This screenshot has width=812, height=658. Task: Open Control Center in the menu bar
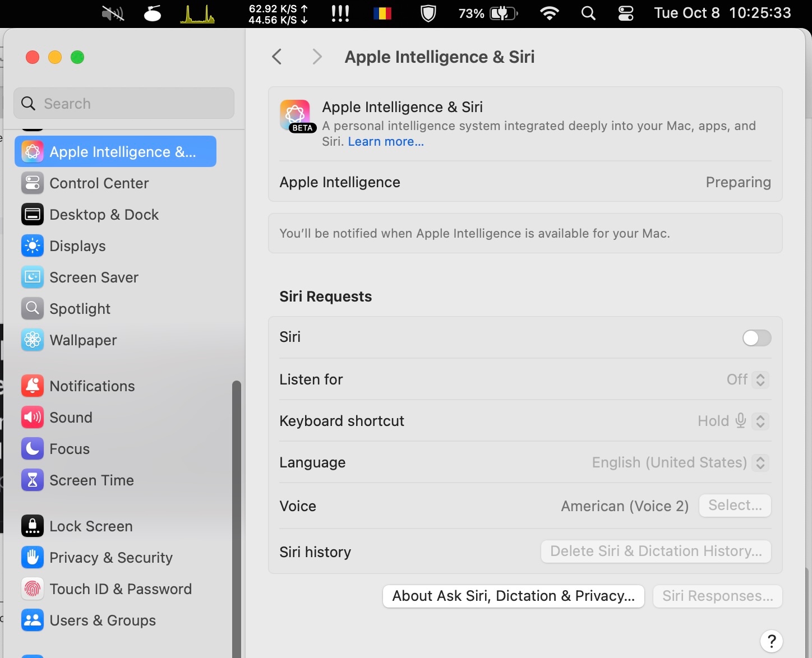626,13
